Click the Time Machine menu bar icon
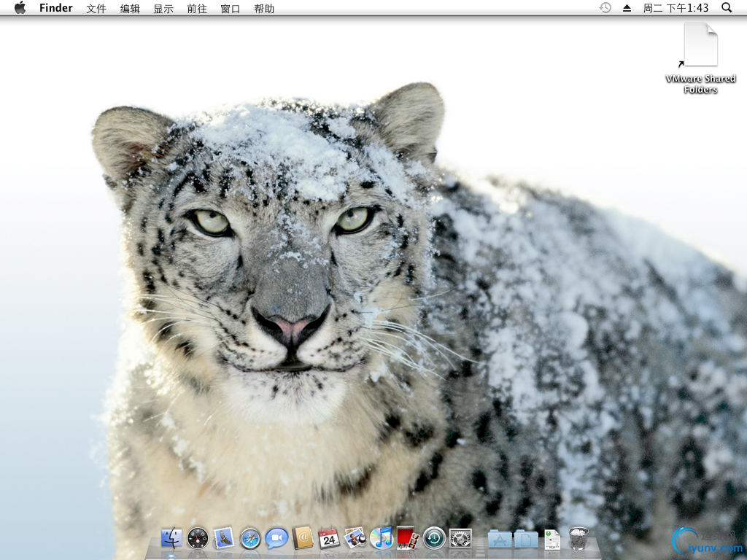The height and width of the screenshot is (560, 747). 605,7
